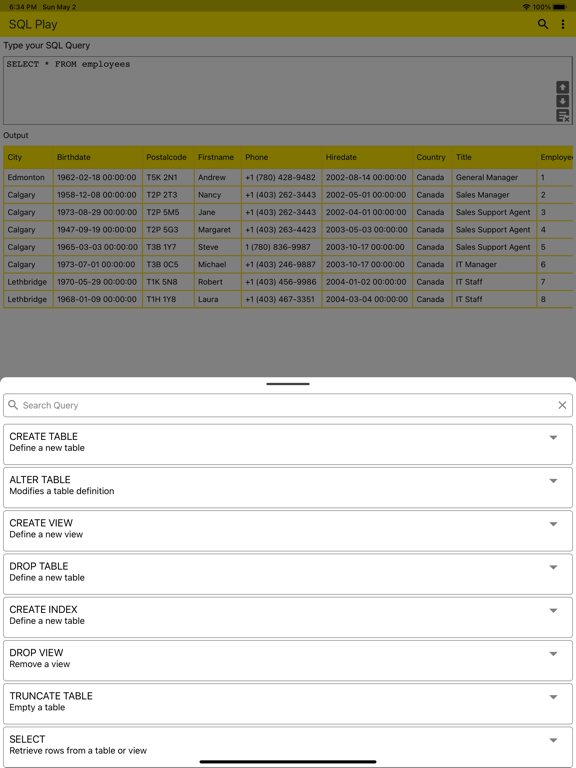Select the IT Manager title cell
576x768 pixels.
[x=494, y=264]
